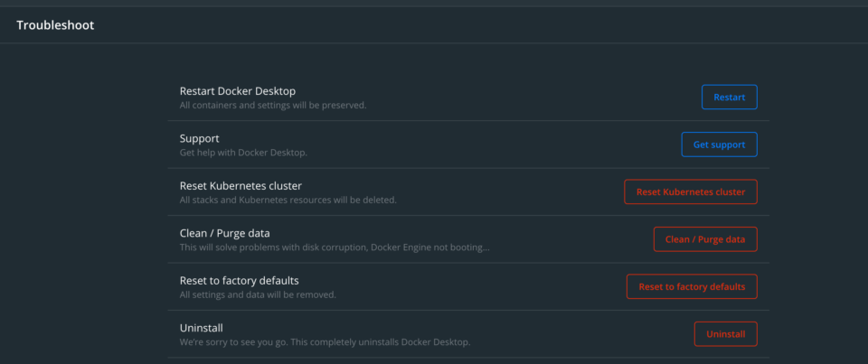Click the Reset Kubernetes cluster row title

(241, 186)
